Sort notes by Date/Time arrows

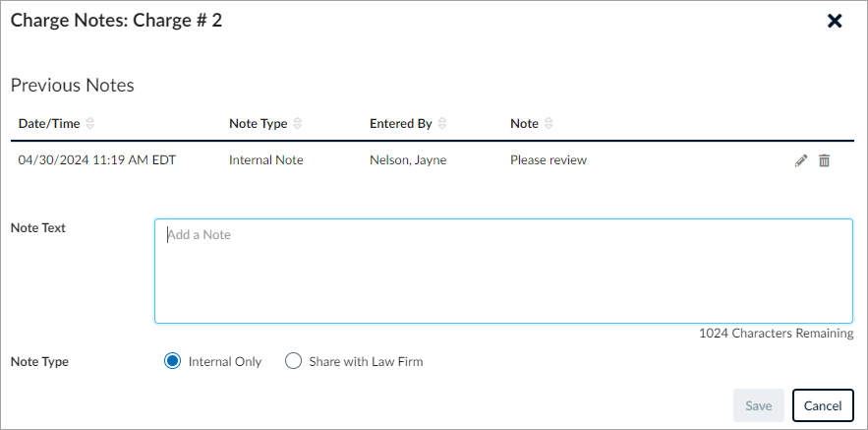[90, 124]
